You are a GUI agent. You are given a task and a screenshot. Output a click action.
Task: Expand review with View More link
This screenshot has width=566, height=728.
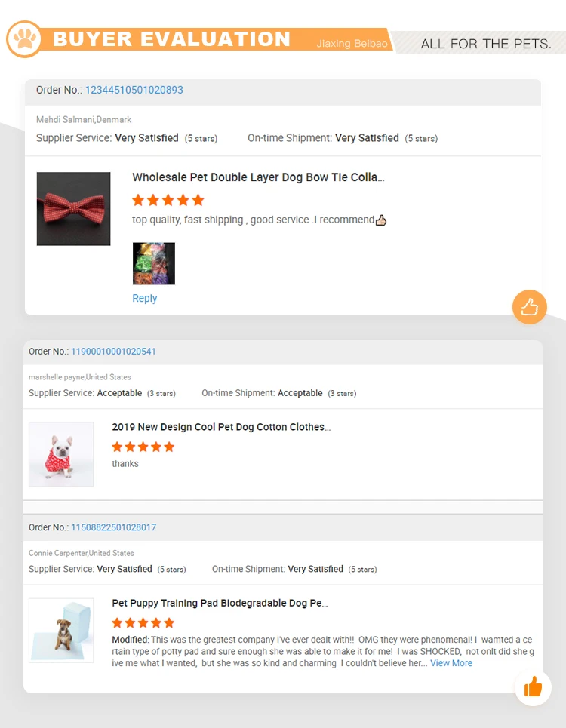451,663
